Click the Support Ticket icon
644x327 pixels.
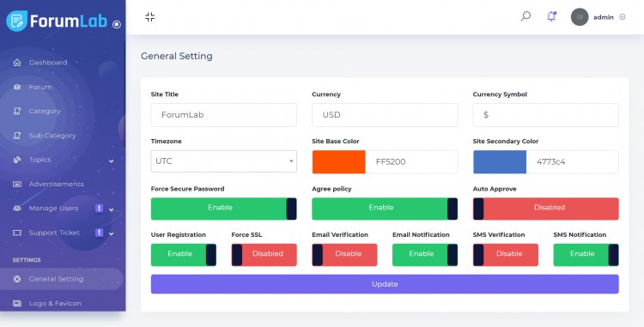tap(17, 233)
